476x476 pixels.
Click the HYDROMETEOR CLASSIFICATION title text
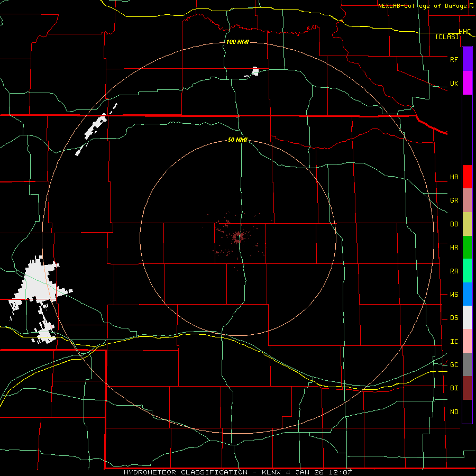[x=186, y=472]
